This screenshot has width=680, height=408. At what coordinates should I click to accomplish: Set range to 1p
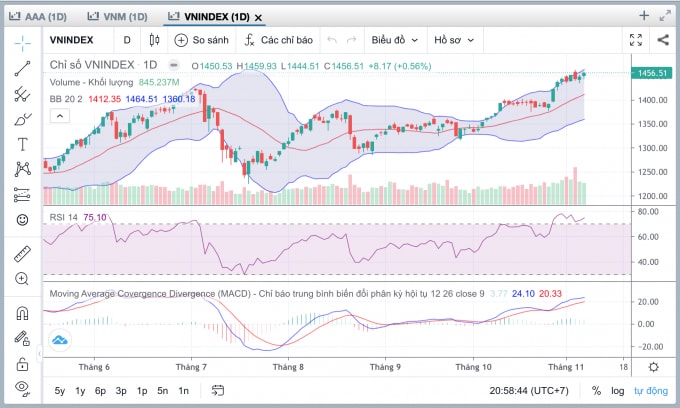[x=142, y=391]
